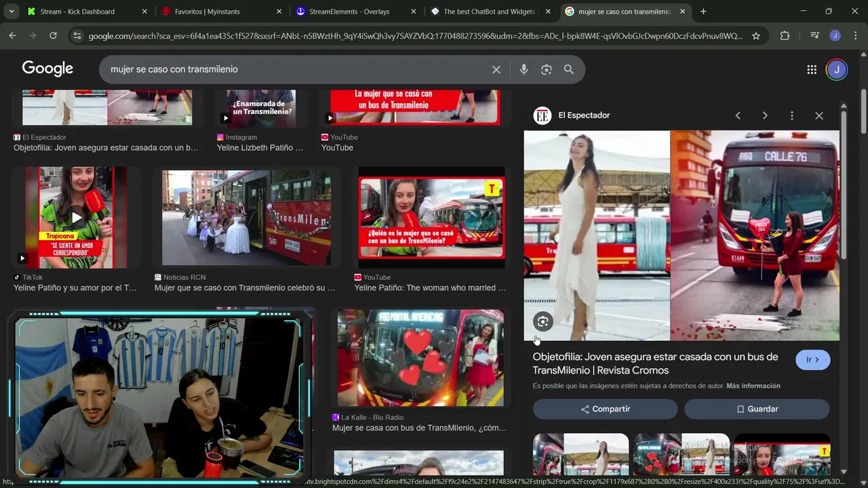Close the StreamElements Overlays tab
Image resolution: width=868 pixels, height=488 pixels.
pos(413,12)
